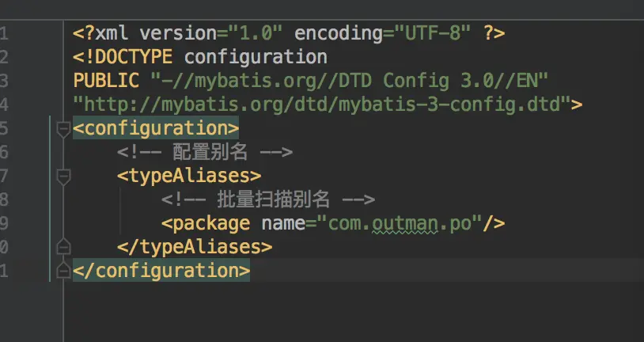
Task: Click the highlighted closing configuration tag text
Action: (161, 271)
